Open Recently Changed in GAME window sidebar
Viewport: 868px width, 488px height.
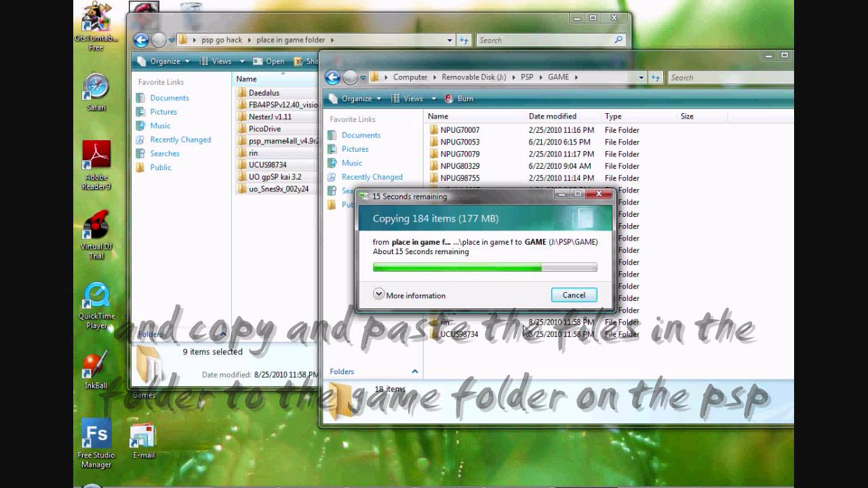[x=372, y=177]
